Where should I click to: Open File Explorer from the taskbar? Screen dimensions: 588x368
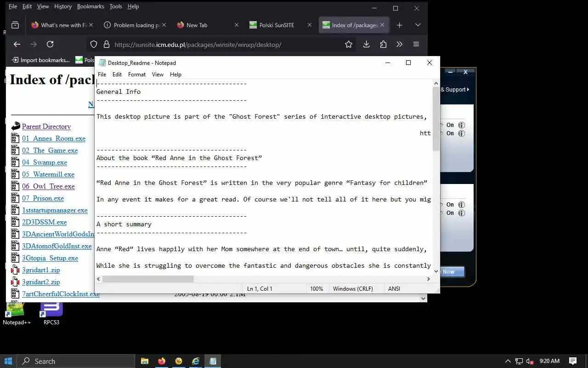pos(145,361)
